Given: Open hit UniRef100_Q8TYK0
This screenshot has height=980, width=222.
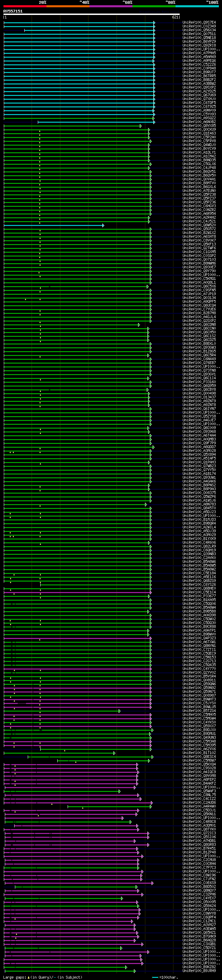Looking at the screenshot, I should click(x=199, y=829).
